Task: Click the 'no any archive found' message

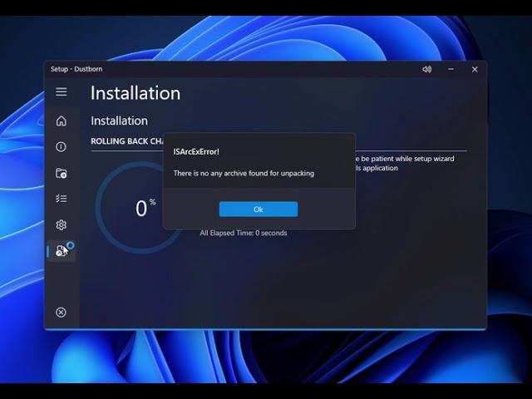Action: 244,174
